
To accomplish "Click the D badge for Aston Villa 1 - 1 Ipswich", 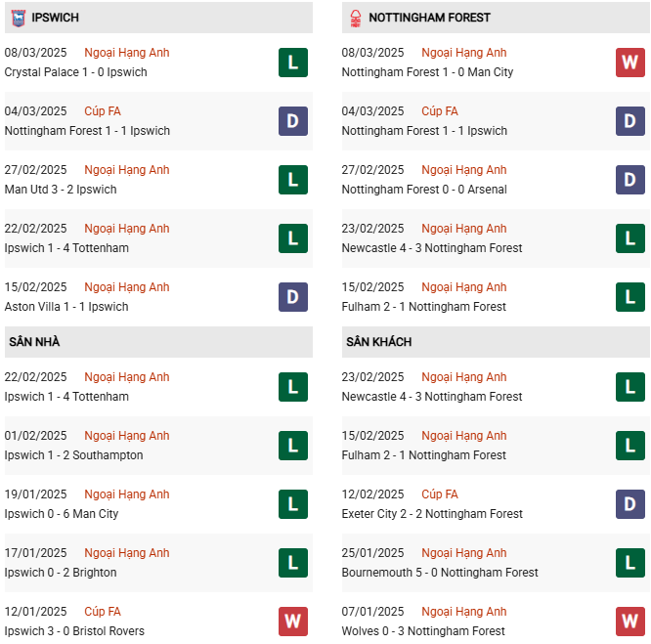I will (x=292, y=297).
